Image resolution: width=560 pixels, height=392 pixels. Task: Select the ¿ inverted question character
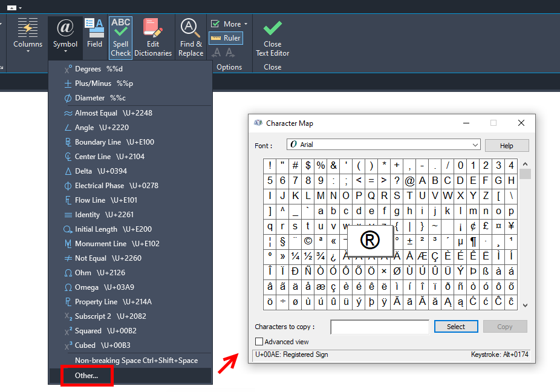coord(333,256)
